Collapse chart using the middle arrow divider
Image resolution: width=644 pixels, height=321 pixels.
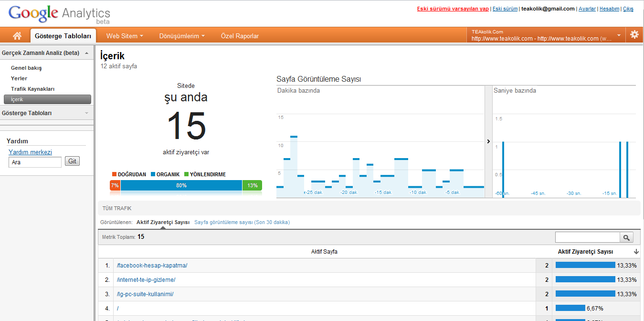pos(488,141)
